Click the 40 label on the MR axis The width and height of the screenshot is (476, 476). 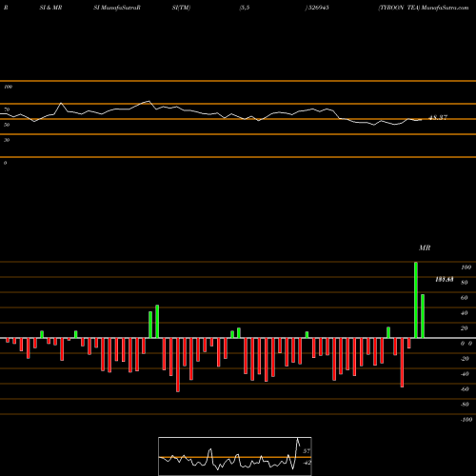coord(465,313)
